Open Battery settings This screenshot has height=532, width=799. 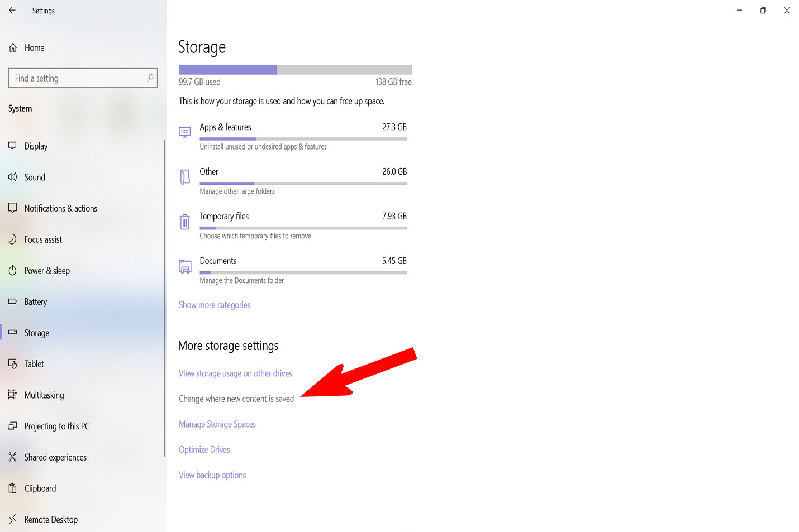tap(36, 302)
